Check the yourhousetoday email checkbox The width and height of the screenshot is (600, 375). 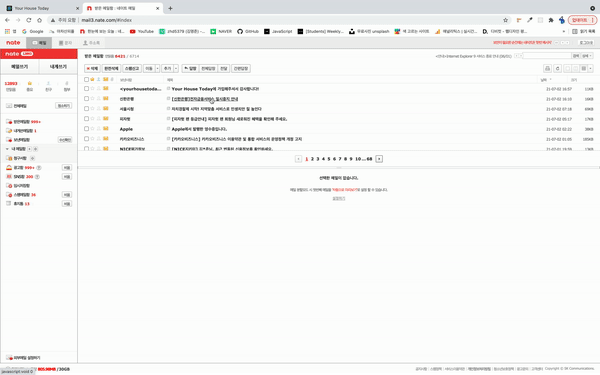click(x=86, y=89)
